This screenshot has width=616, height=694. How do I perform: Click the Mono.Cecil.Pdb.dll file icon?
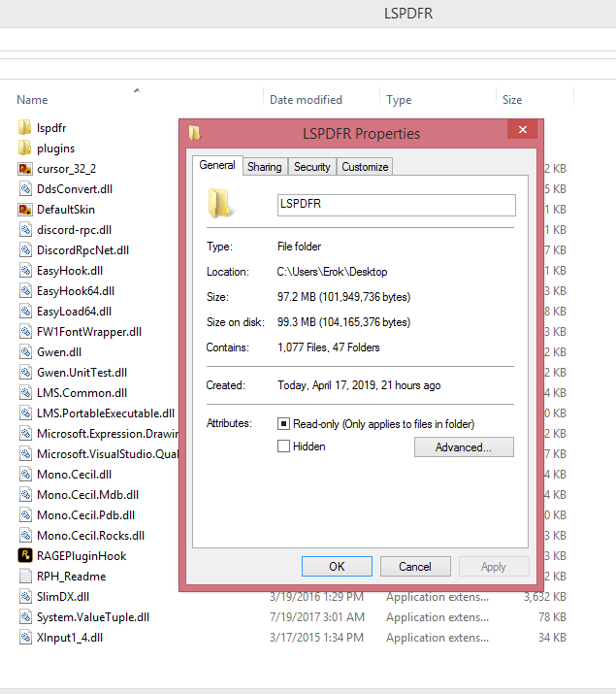25,514
